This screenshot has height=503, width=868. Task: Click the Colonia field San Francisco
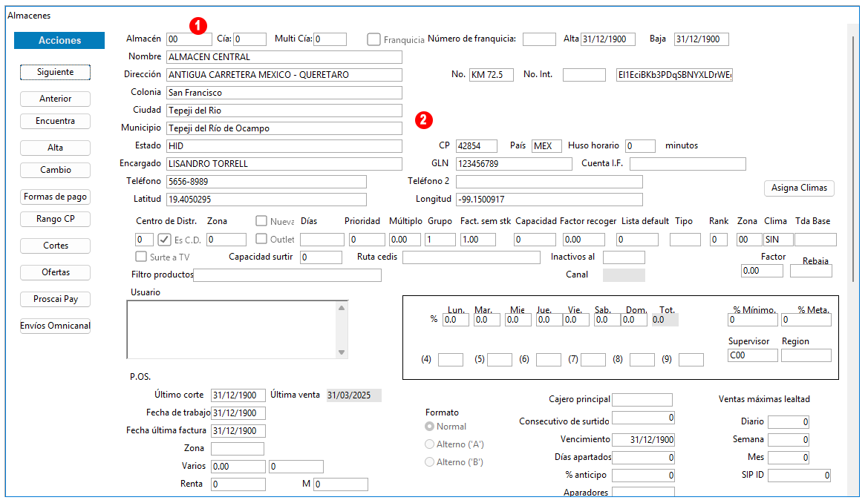[x=284, y=93]
